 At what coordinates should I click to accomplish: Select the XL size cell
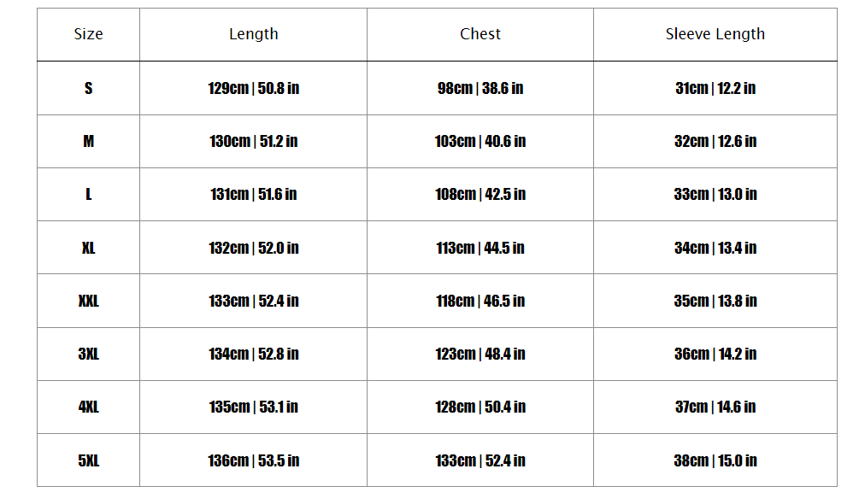[x=88, y=248]
